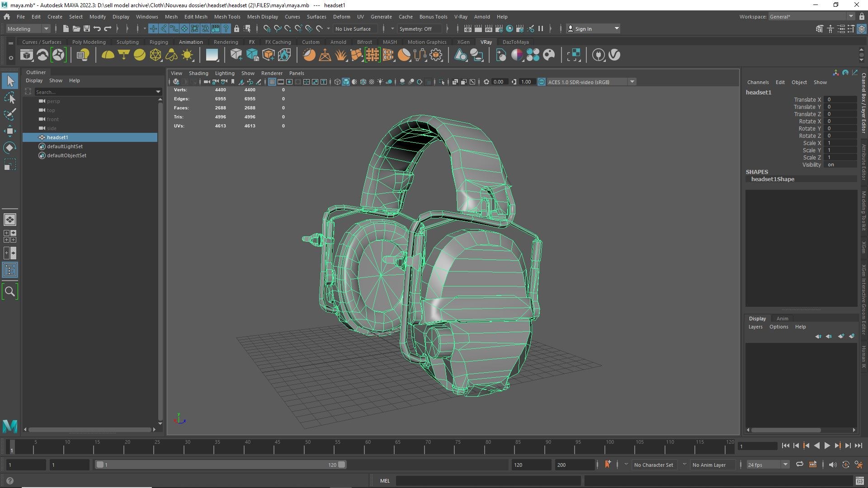Open the Sign In dropdown
868x488 pixels.
pos(593,28)
